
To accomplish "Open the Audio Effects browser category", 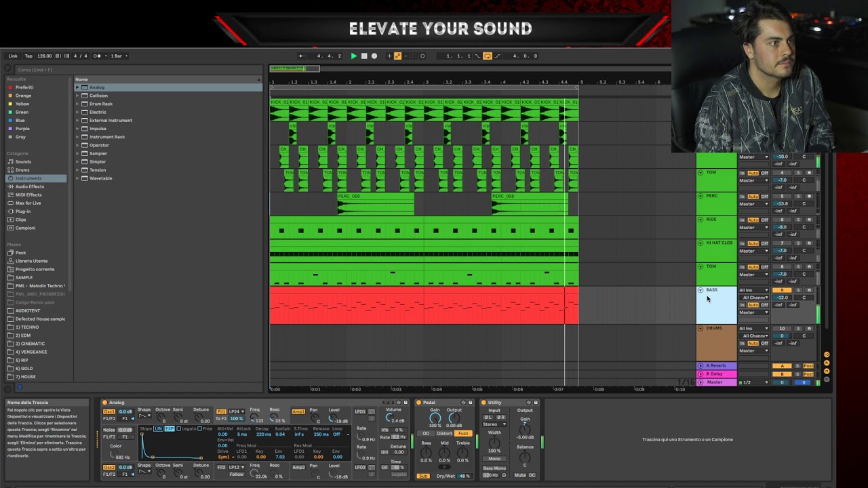I will pyautogui.click(x=29, y=186).
